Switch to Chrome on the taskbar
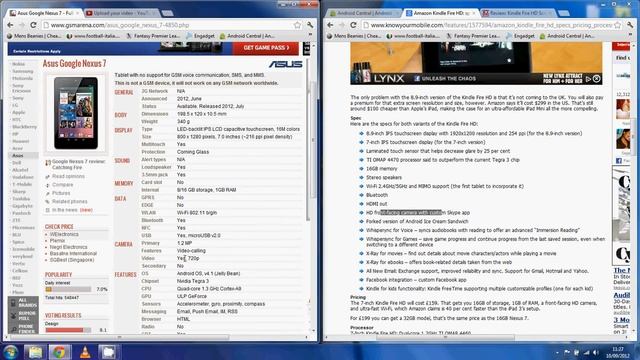This screenshot has width=640, height=360. (60, 352)
